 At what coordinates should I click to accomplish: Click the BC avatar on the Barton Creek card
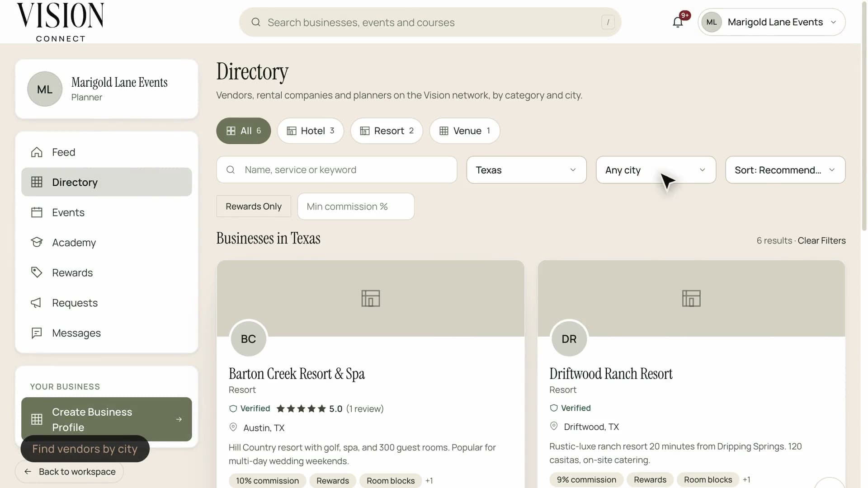pos(249,339)
